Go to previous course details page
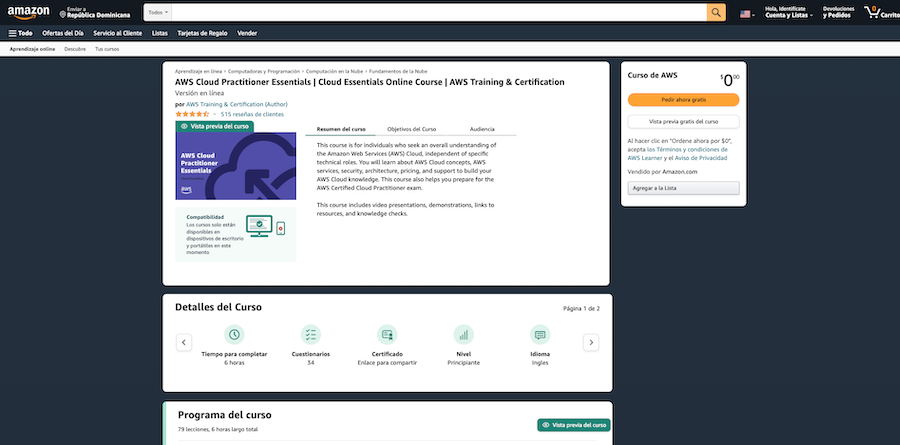900x445 pixels. click(x=184, y=343)
